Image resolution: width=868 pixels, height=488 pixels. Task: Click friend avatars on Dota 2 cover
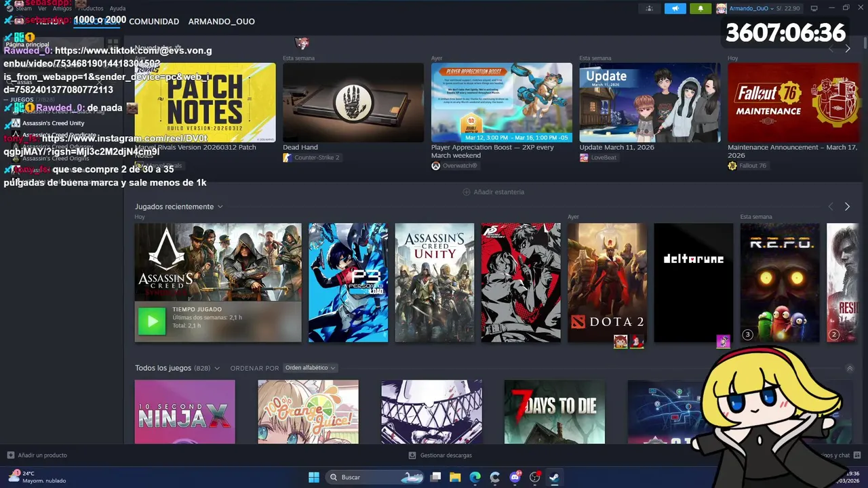[629, 342]
